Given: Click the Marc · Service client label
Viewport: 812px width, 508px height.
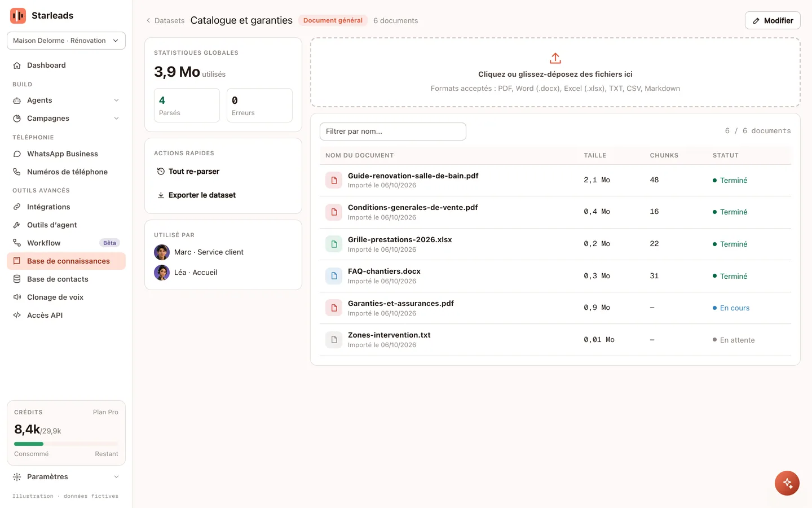Looking at the screenshot, I should [x=209, y=252].
